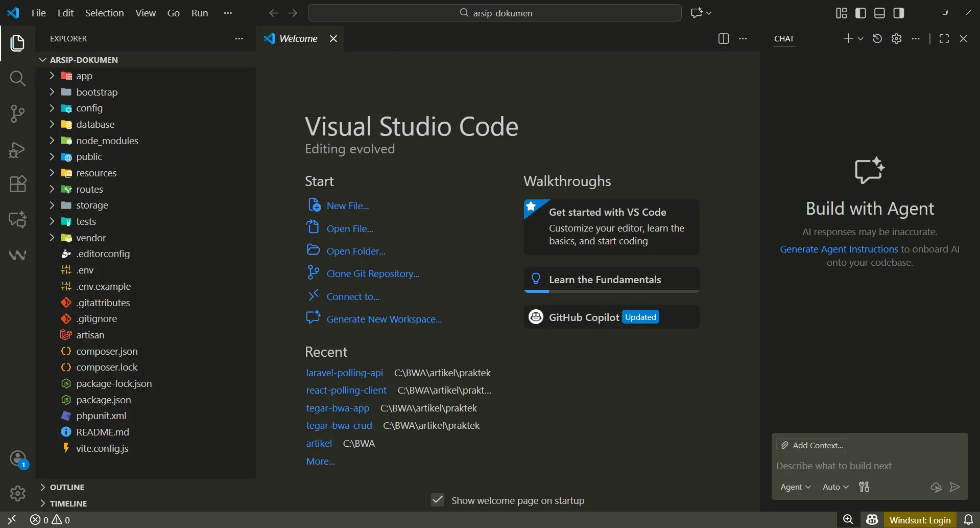
Task: Toggle the bottom panel visibility
Action: click(x=879, y=13)
